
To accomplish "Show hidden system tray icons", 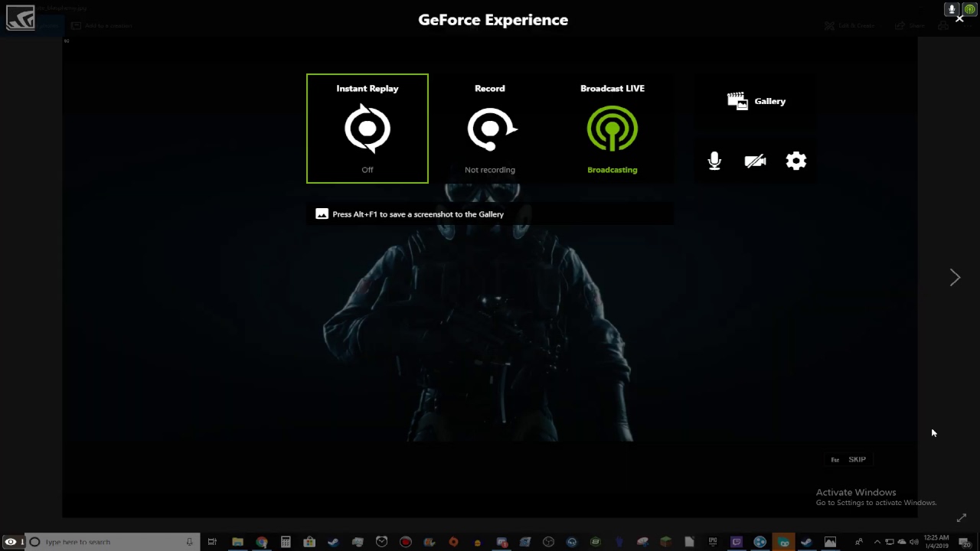I will tap(877, 542).
